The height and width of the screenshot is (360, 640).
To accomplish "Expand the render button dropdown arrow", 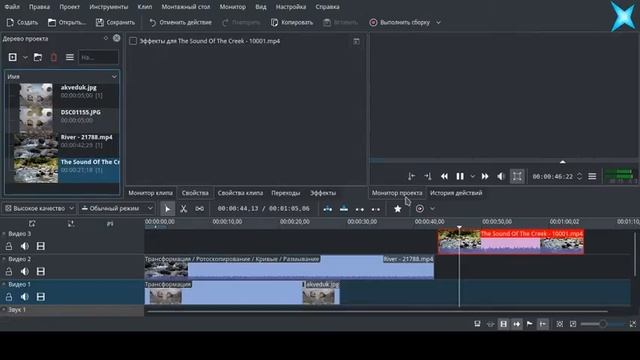I will point(438,22).
